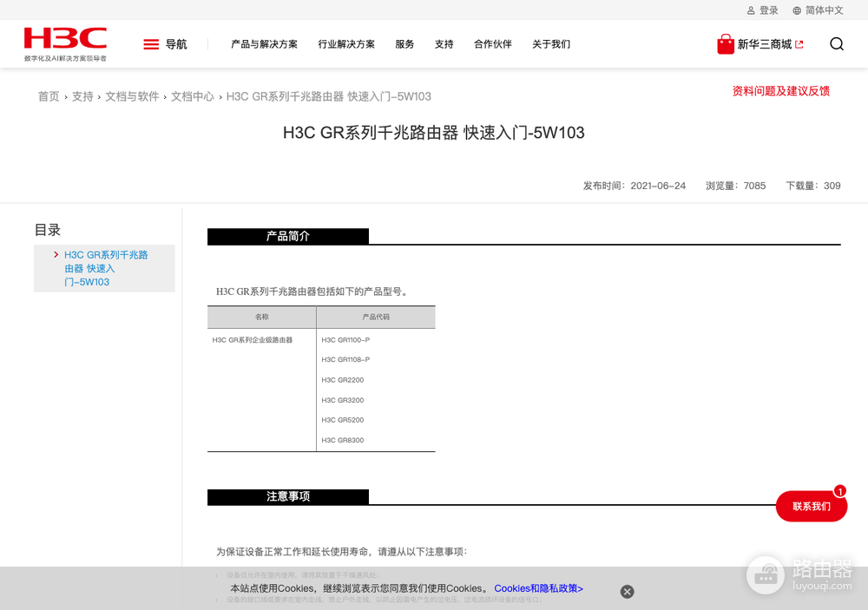
Task: Select directory entry H3C GR系列千兆路由器 快速入门-5W103
Action: 106,268
